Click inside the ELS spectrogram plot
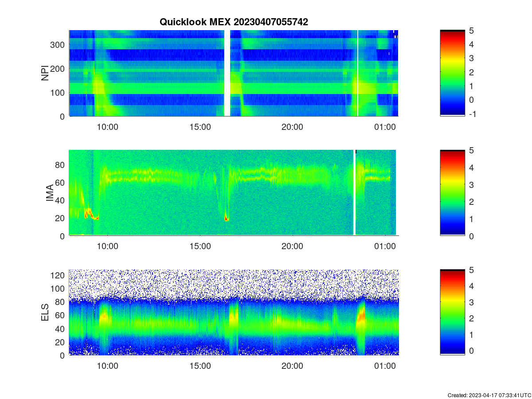The image size is (532, 399). pos(234,313)
